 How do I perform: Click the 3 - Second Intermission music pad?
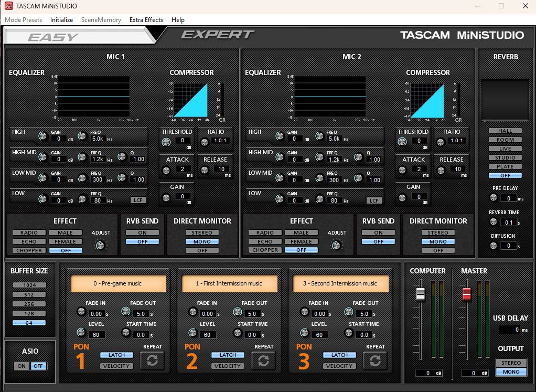(340, 283)
